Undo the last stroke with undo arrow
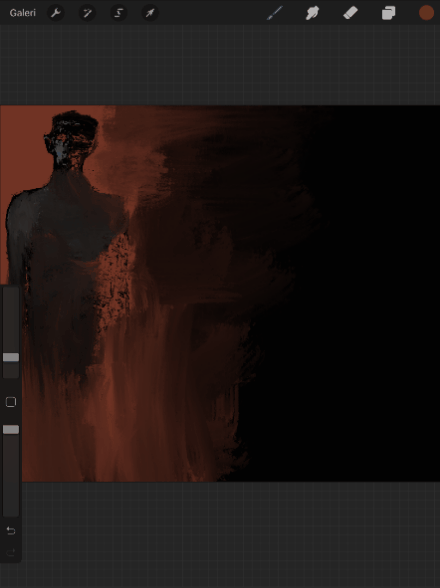The height and width of the screenshot is (588, 440). pos(11,531)
